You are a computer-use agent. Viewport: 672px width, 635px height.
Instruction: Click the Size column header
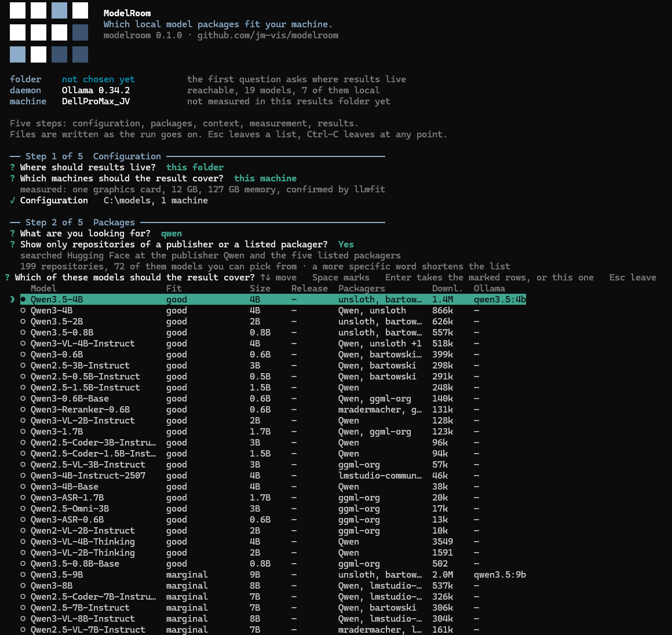pos(260,289)
